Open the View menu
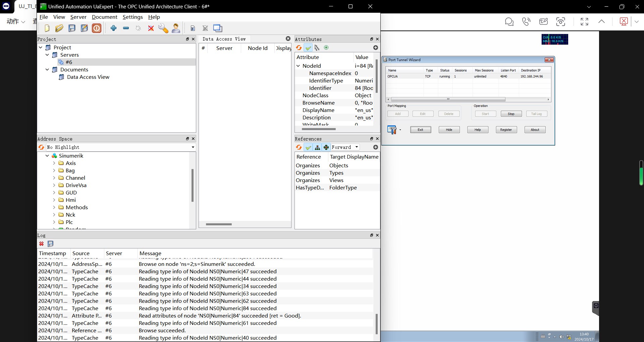 coord(59,17)
